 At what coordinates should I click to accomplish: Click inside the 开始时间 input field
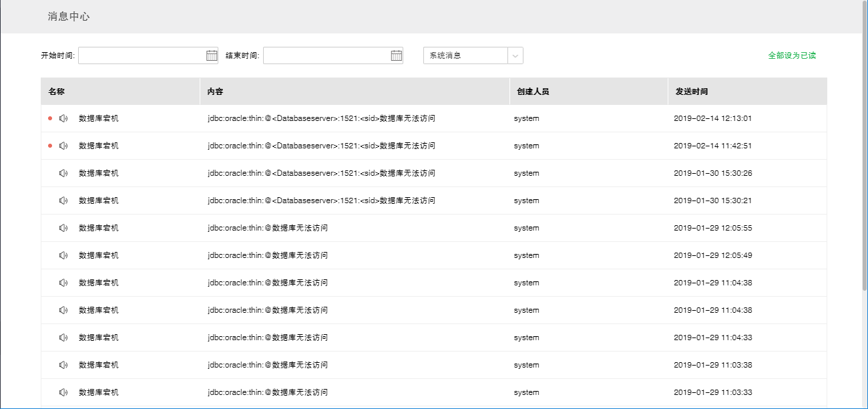coord(140,55)
